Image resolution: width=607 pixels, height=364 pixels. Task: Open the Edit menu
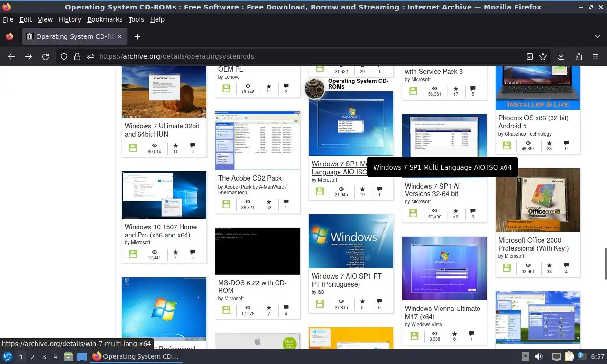pyautogui.click(x=26, y=19)
